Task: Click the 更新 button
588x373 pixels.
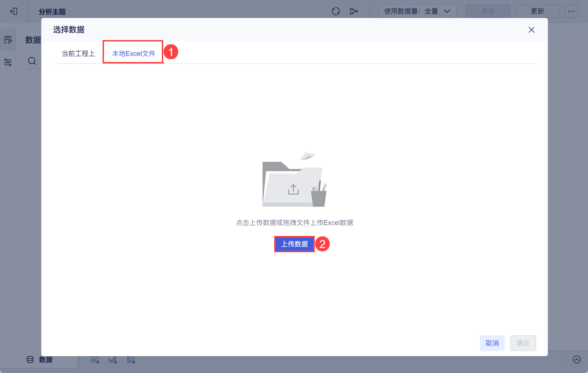Action: coord(538,11)
